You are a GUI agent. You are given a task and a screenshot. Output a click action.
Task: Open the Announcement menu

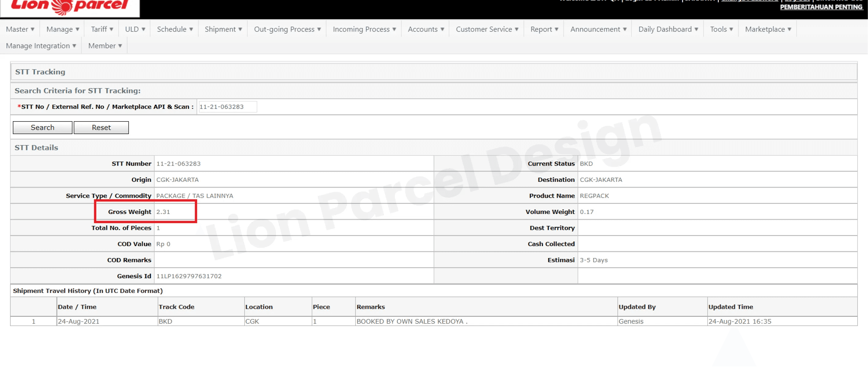[x=598, y=29]
